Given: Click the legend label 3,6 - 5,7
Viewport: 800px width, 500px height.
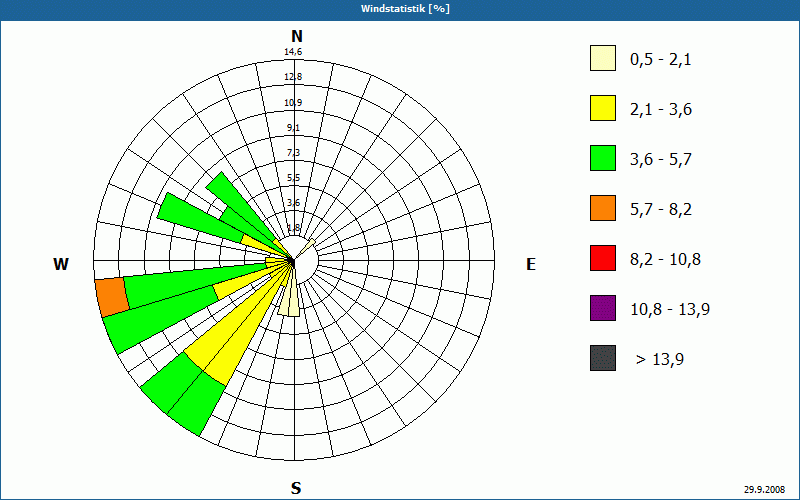Looking at the screenshot, I should tap(661, 160).
